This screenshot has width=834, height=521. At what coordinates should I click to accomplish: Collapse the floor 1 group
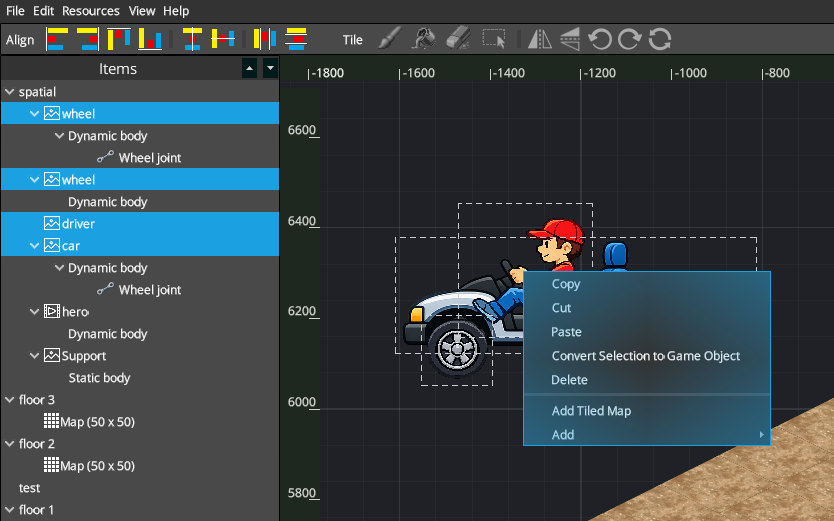click(10, 509)
